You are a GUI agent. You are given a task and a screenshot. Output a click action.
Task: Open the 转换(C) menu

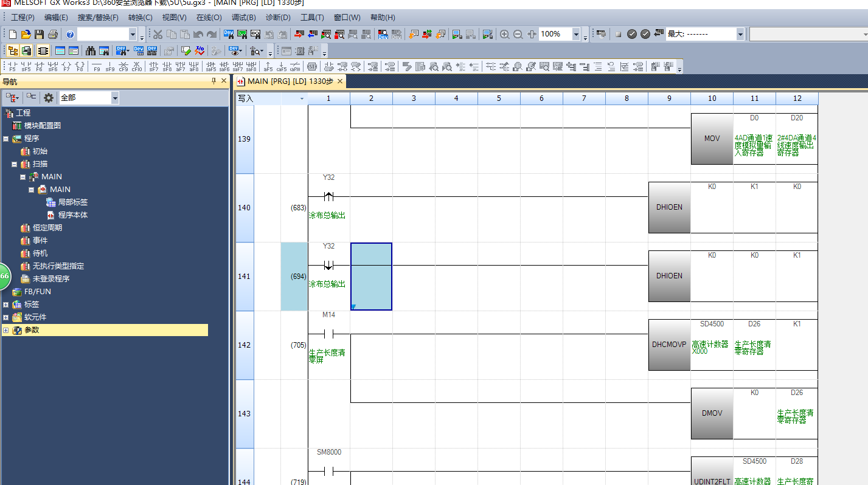pos(140,18)
